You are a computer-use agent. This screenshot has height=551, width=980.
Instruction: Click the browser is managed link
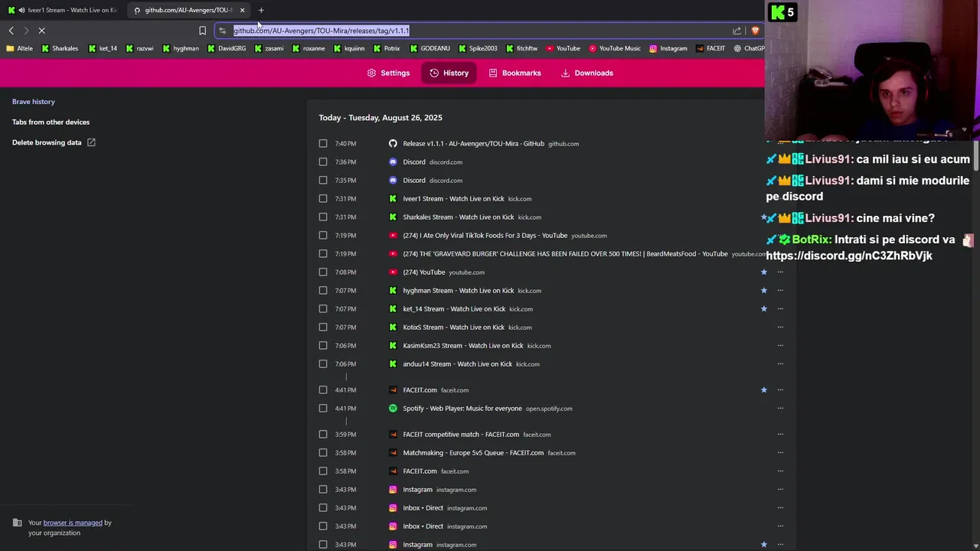[73, 523]
